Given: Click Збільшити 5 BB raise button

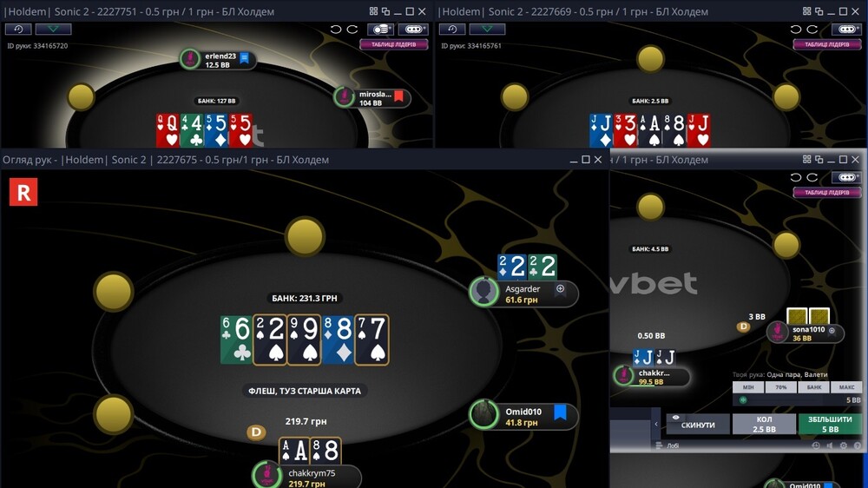Looking at the screenshot, I should [x=830, y=425].
